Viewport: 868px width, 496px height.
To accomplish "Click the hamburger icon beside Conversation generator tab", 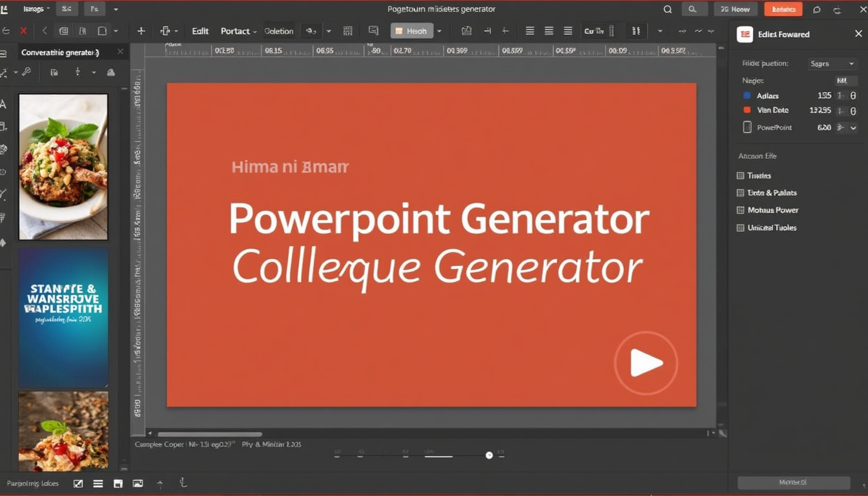I will point(4,53).
